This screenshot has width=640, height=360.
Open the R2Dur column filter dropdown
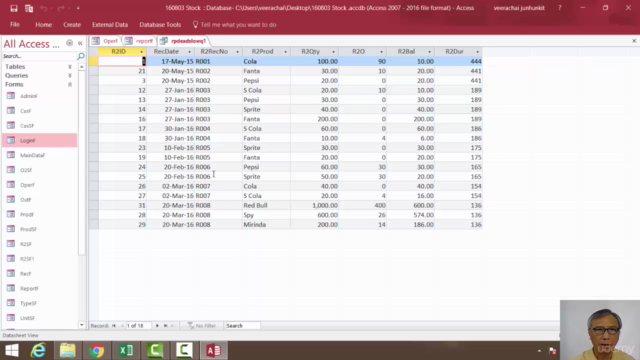tap(477, 52)
